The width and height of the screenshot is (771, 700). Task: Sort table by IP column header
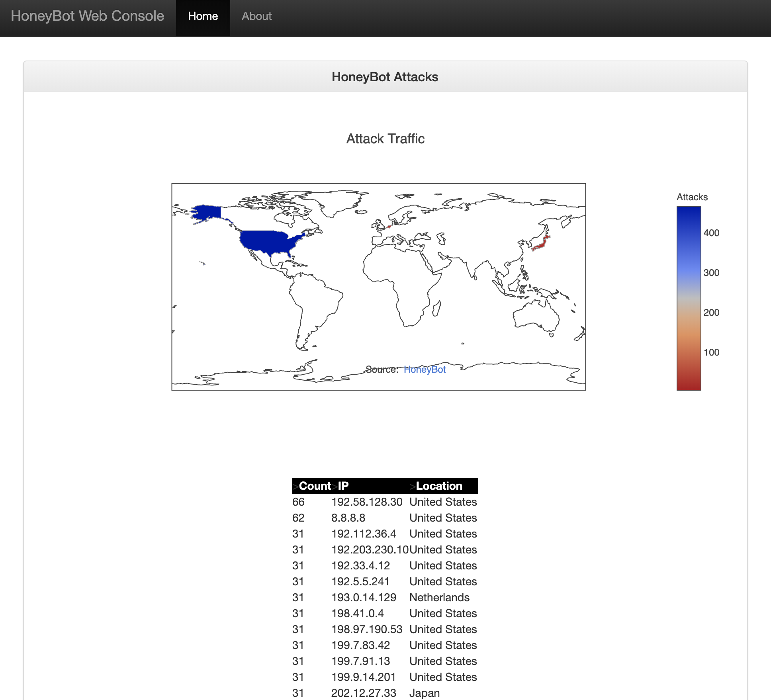tap(343, 486)
